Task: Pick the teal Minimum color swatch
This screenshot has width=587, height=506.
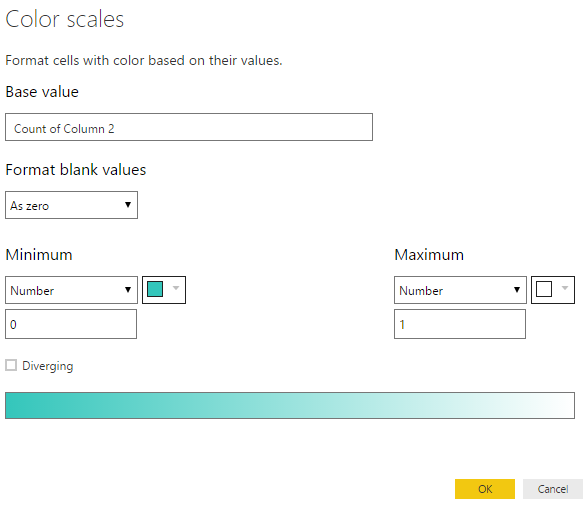Action: coord(155,289)
